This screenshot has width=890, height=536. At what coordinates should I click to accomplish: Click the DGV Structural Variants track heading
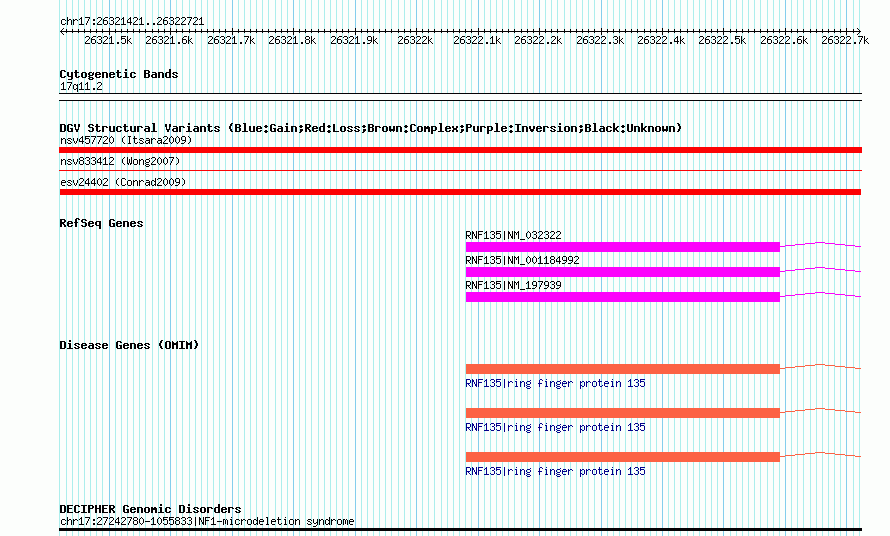point(370,128)
